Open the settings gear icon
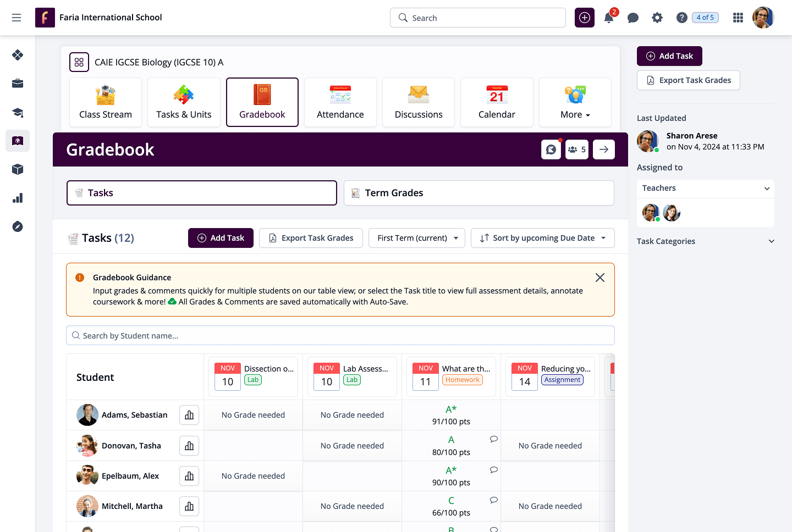 [657, 18]
